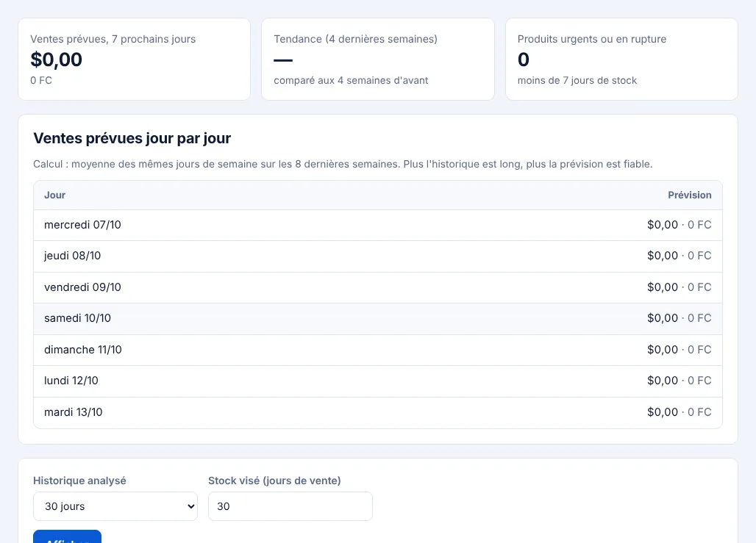Click the forecast value for jeudi 08/10
This screenshot has height=543, width=756.
pyautogui.click(x=679, y=256)
